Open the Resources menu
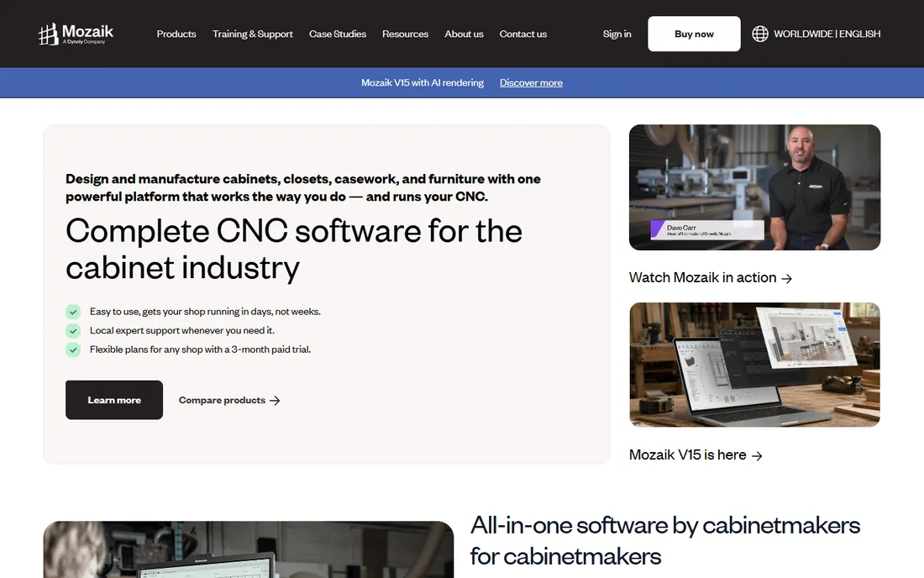The width and height of the screenshot is (924, 578). click(x=405, y=34)
